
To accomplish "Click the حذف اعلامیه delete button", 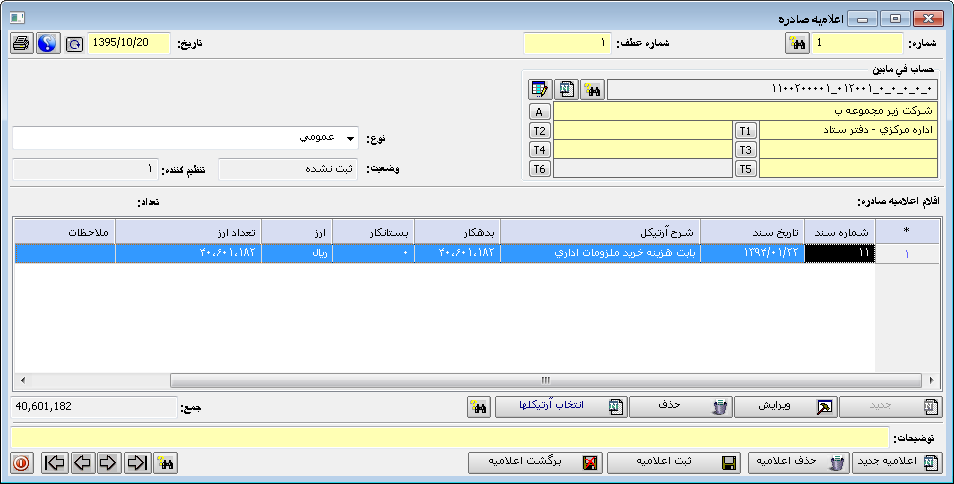I will [x=798, y=463].
